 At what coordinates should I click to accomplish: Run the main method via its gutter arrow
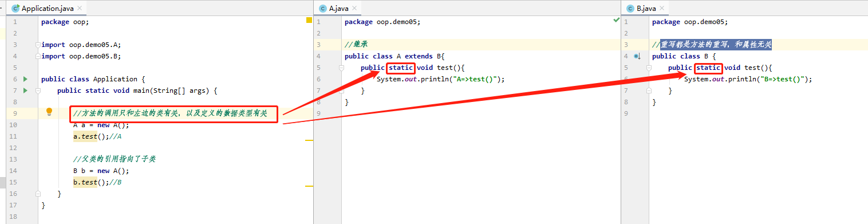pos(25,91)
